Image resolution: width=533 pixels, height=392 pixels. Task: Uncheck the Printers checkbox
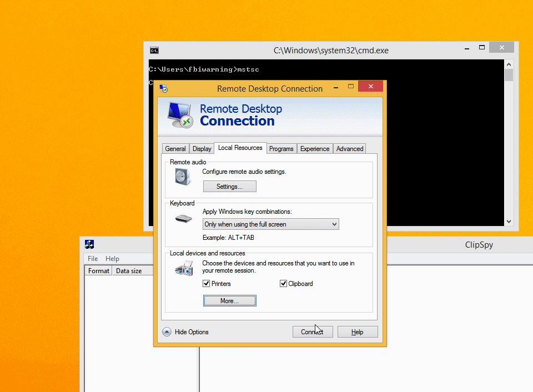206,284
